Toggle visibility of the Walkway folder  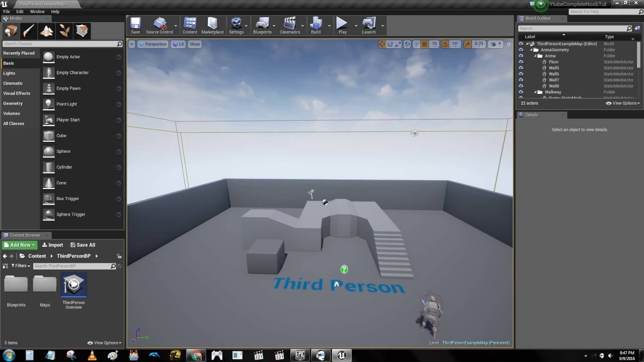coord(521,92)
